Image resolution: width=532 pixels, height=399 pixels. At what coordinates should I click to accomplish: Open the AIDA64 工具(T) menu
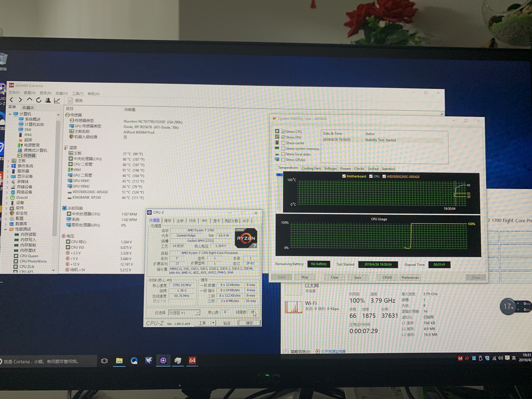click(78, 93)
